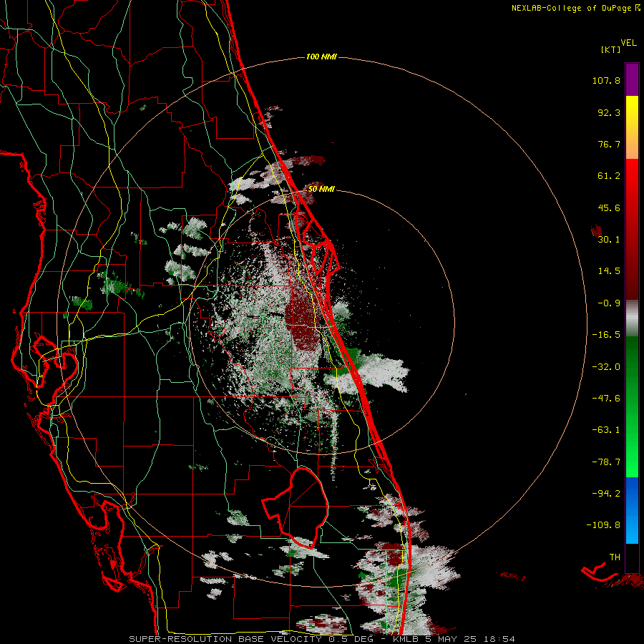Click the 100 NMI range ring label

point(321,57)
